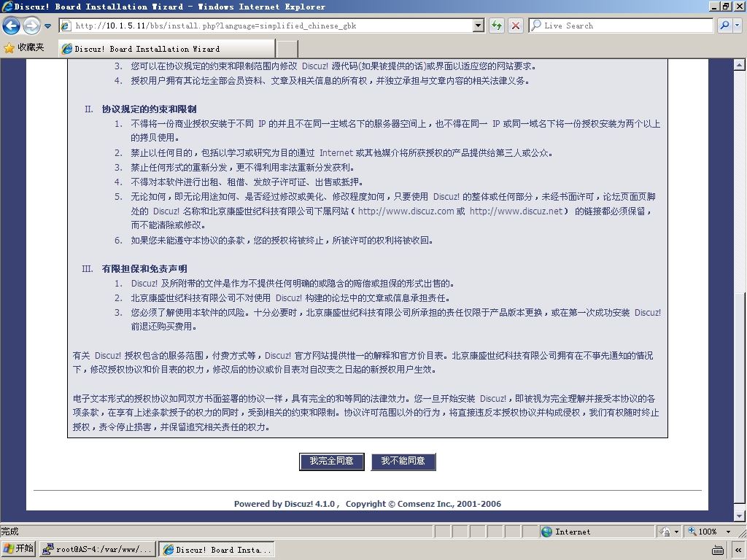Image resolution: width=747 pixels, height=560 pixels.
Task: Refresh the page with green arrows icon
Action: (x=496, y=26)
